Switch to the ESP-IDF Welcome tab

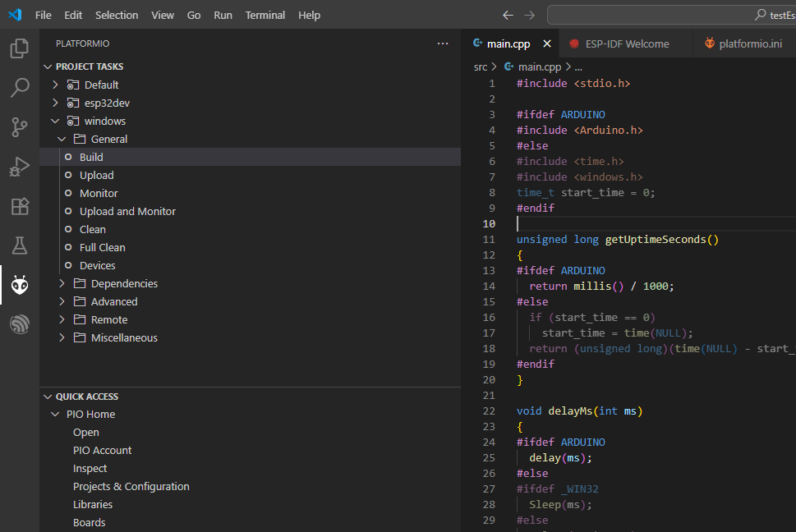coord(627,44)
